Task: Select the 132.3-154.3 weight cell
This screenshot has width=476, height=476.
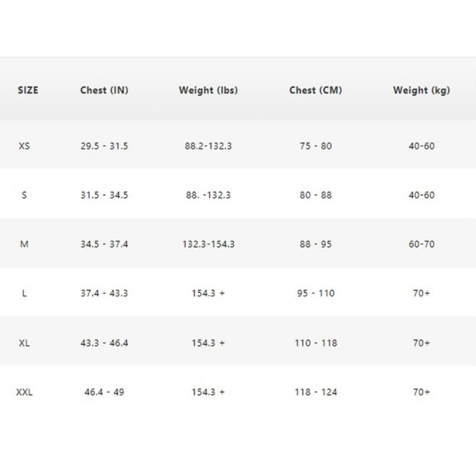Action: (208, 244)
